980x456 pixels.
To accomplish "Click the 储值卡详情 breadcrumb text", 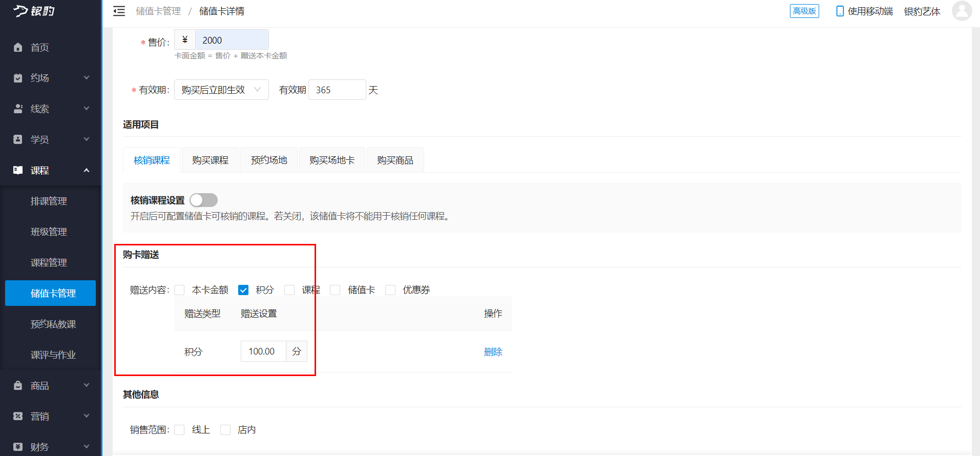I will 222,11.
